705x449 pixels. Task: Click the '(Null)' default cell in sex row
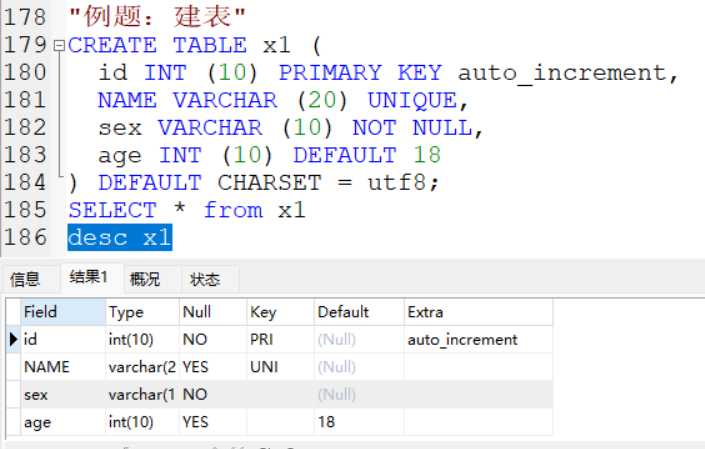tap(359, 394)
